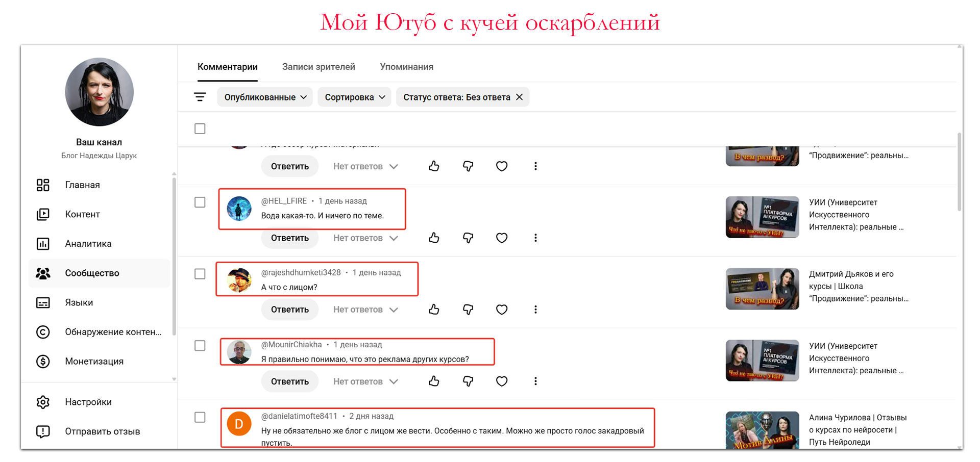Tick the select-all comments checkbox
980x462 pixels.
click(x=200, y=129)
